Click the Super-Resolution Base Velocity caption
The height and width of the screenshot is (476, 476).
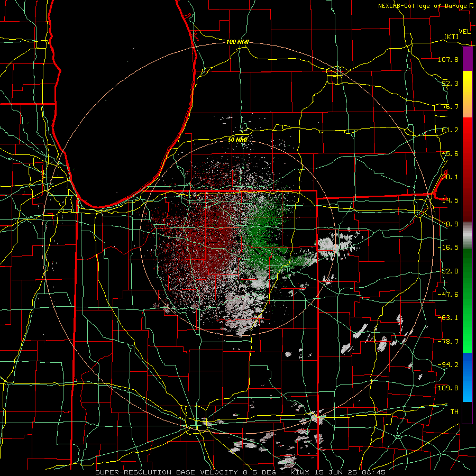tap(241, 472)
